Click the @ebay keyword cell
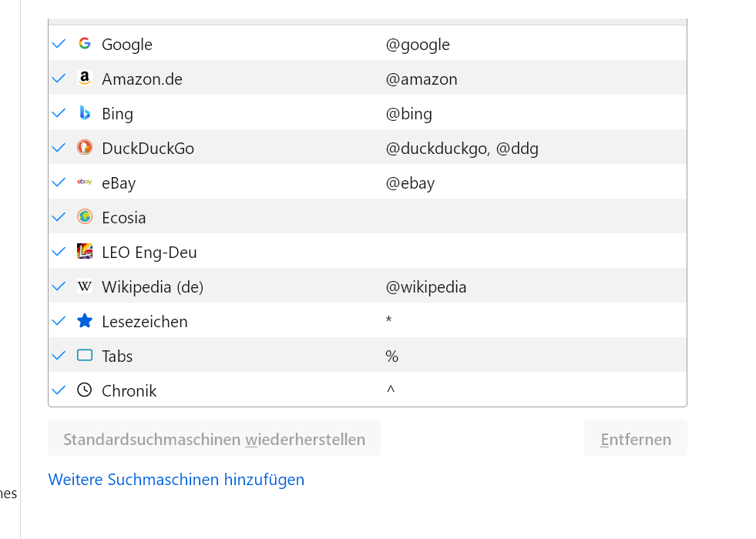Image resolution: width=756 pixels, height=539 pixels. tap(410, 183)
